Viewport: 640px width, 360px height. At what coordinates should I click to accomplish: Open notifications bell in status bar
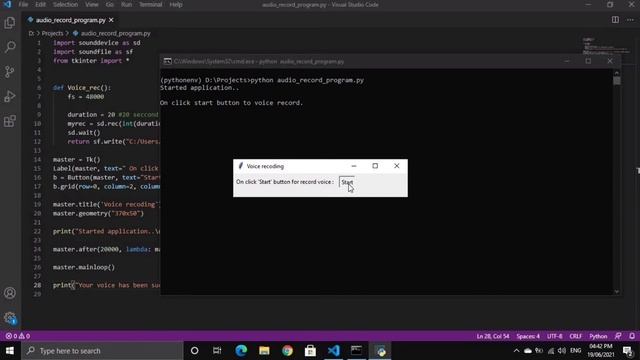point(632,336)
